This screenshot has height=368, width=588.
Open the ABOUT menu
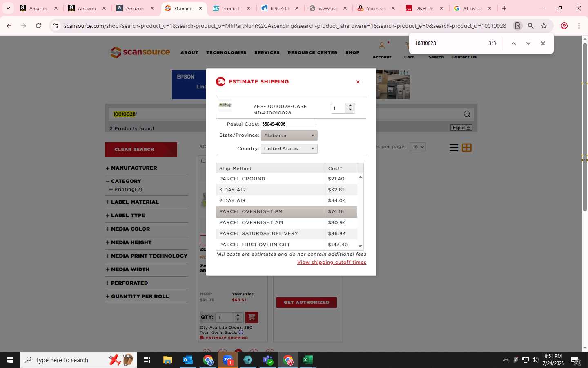coord(189,52)
